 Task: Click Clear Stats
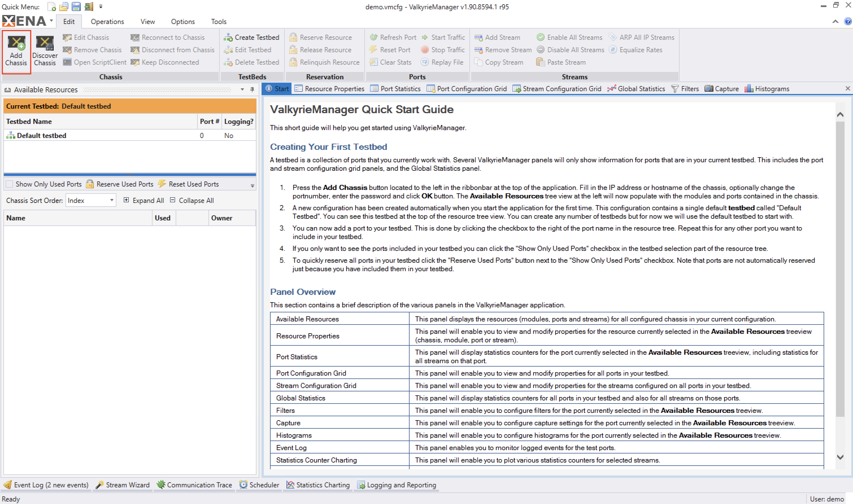390,62
